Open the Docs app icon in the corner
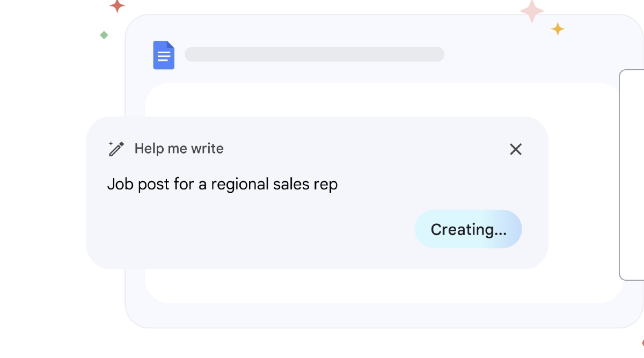The height and width of the screenshot is (358, 644). coord(164,55)
